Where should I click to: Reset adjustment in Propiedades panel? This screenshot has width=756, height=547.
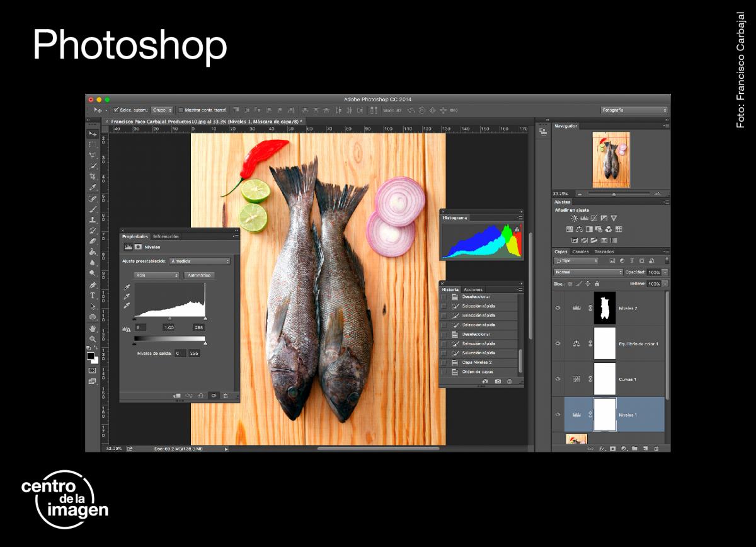200,396
